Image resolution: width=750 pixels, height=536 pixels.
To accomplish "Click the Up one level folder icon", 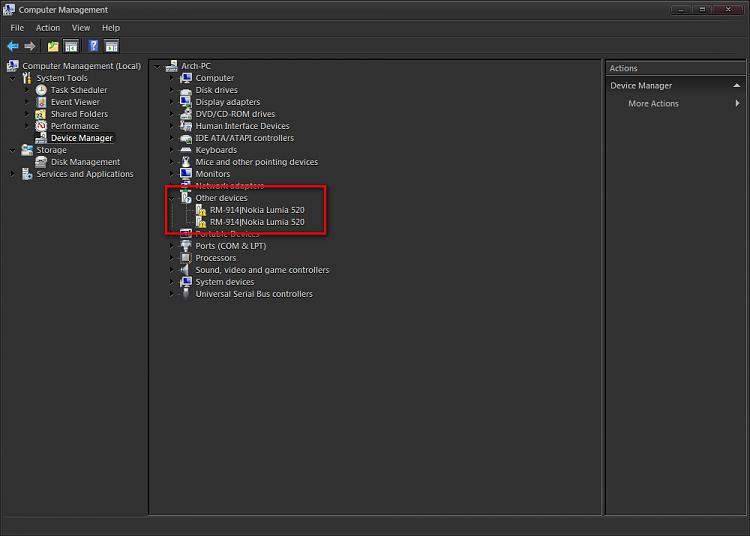I will tap(53, 46).
